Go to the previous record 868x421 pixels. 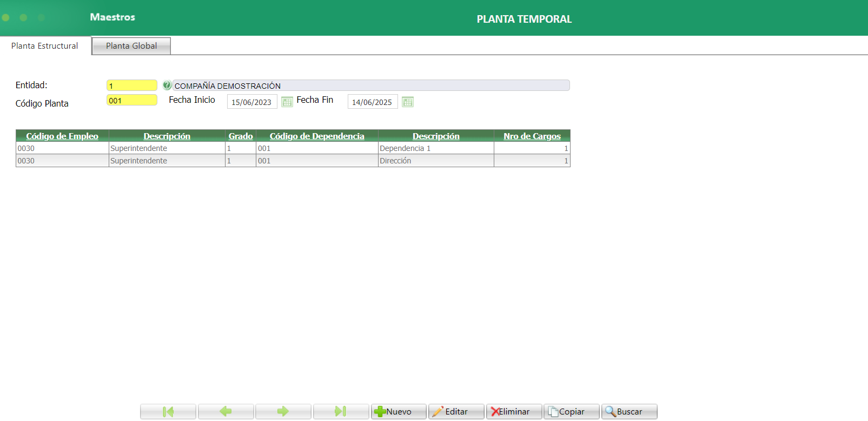point(226,412)
